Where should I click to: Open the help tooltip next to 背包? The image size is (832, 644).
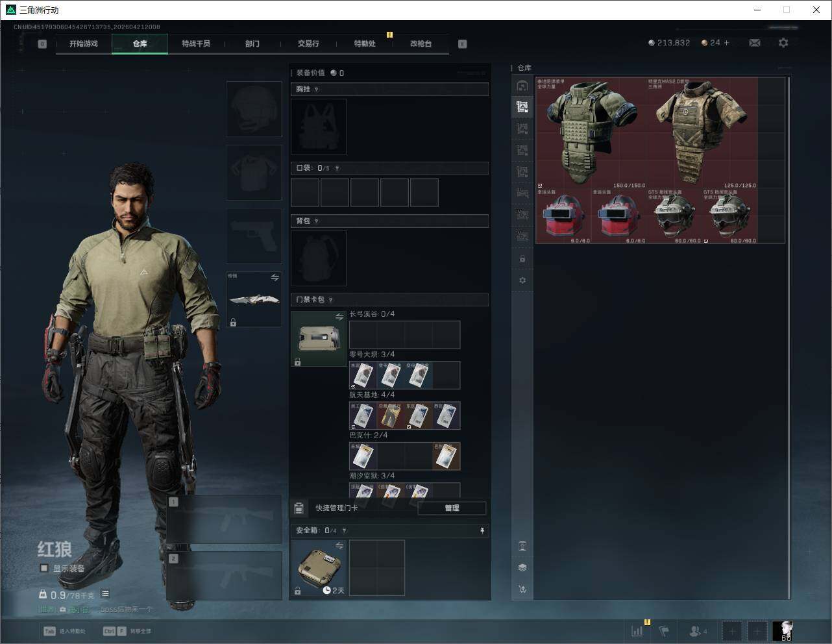click(317, 221)
